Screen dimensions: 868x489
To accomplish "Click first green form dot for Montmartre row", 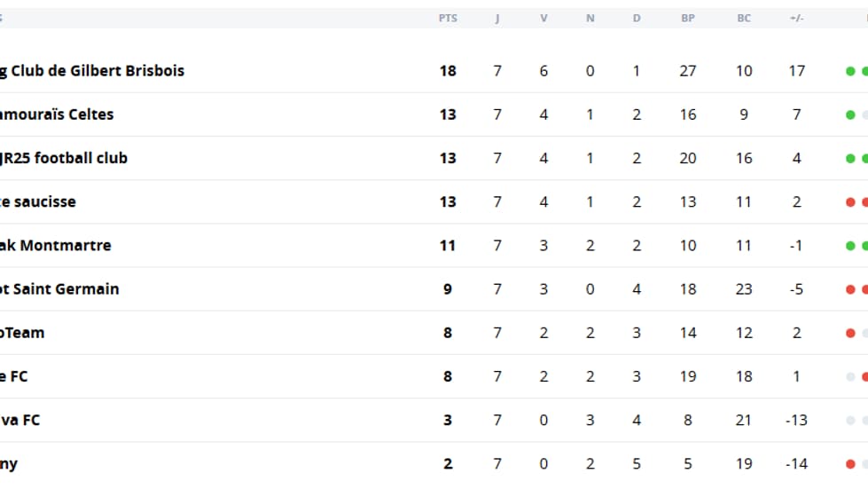I will [x=850, y=245].
